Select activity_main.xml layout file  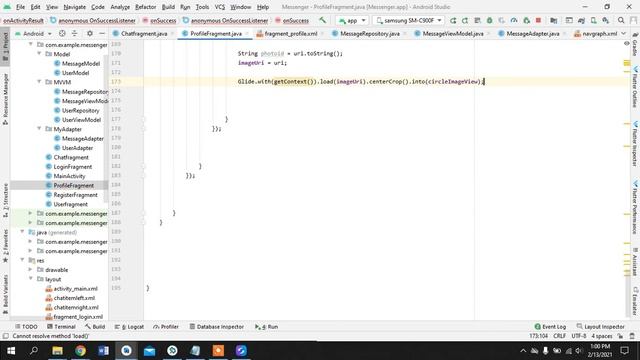(x=76, y=289)
